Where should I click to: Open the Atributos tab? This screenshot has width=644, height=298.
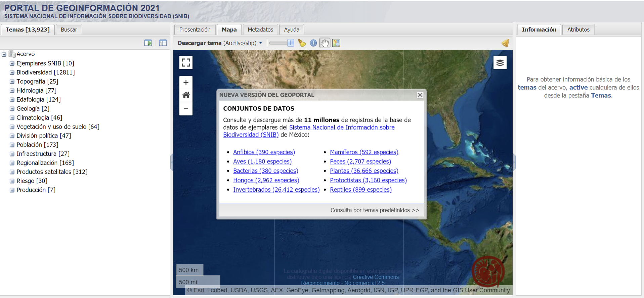[x=578, y=30]
